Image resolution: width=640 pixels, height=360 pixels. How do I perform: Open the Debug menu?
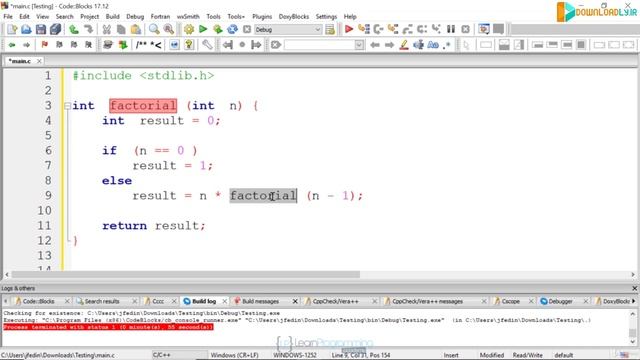click(135, 17)
